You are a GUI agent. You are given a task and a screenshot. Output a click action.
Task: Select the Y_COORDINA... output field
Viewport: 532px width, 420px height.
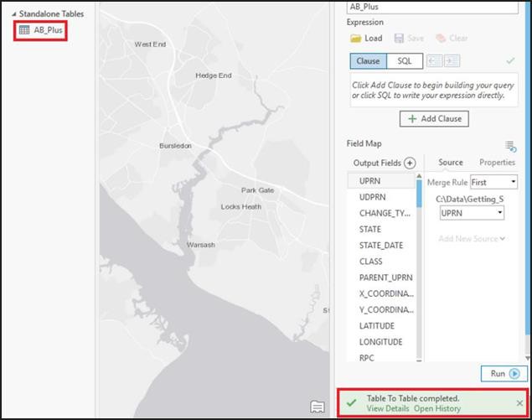381,309
